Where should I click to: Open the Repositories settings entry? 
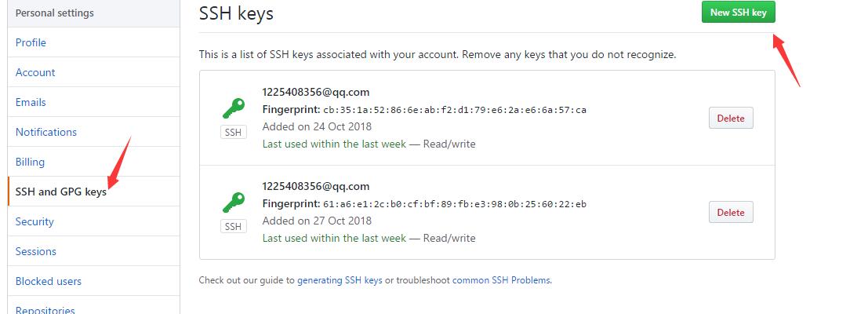pyautogui.click(x=45, y=309)
